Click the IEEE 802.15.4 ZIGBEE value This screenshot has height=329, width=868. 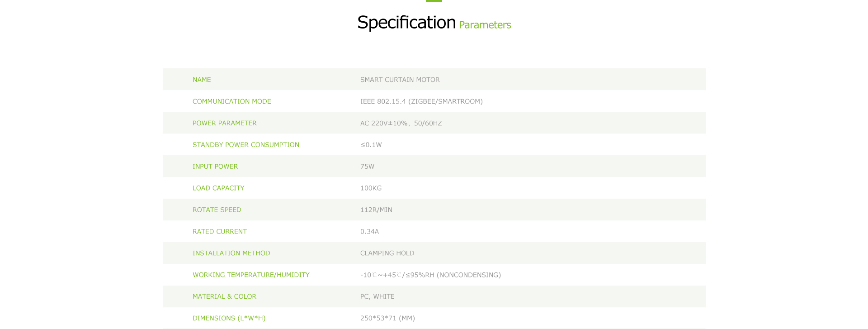(x=421, y=101)
